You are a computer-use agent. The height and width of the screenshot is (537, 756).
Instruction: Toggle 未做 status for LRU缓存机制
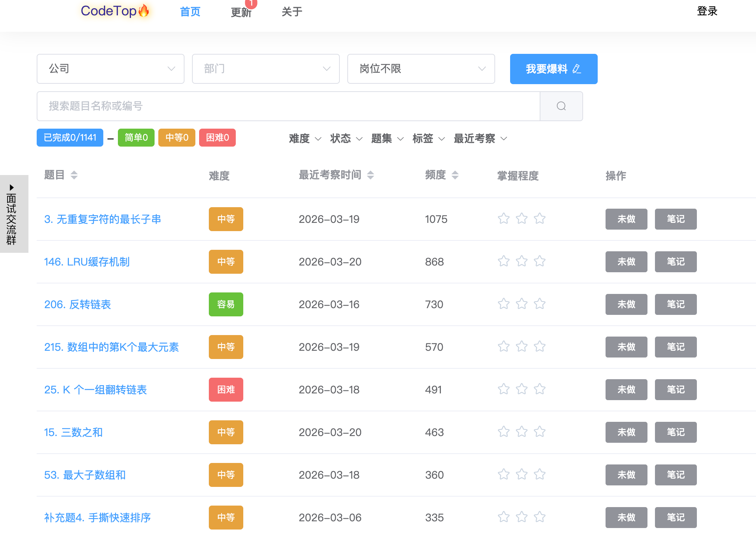tap(626, 262)
